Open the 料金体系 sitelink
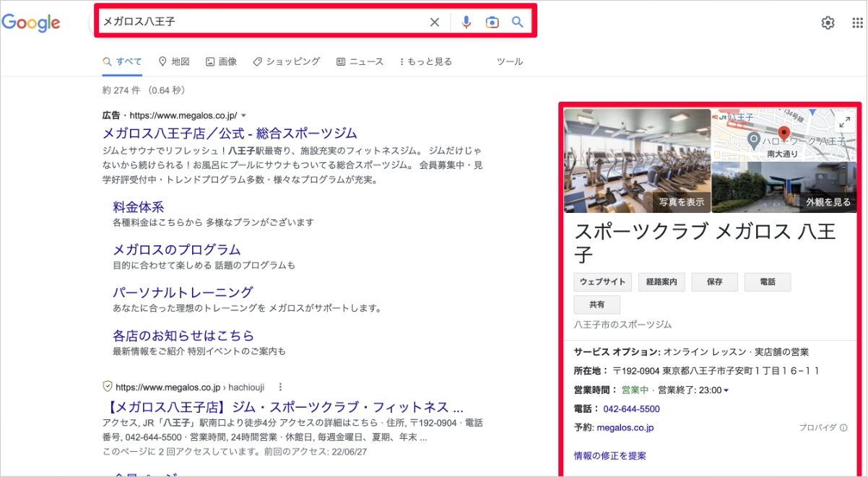868x477 pixels. (x=139, y=207)
